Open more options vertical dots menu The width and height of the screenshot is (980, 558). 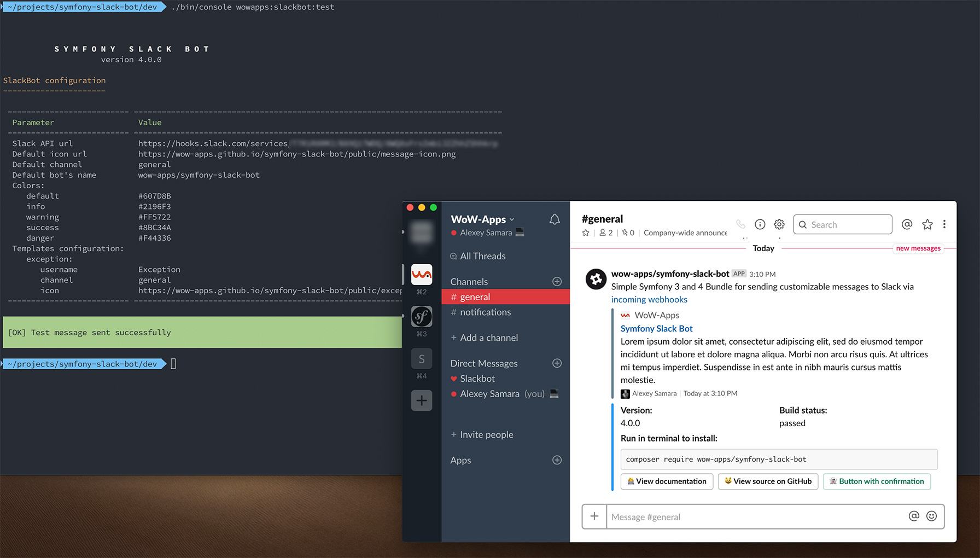click(944, 224)
